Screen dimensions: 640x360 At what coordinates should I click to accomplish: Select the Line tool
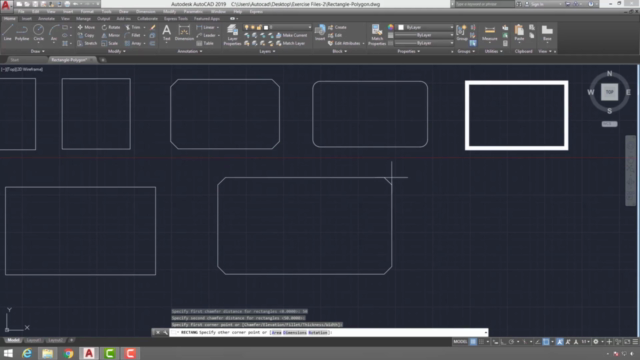(x=7, y=33)
